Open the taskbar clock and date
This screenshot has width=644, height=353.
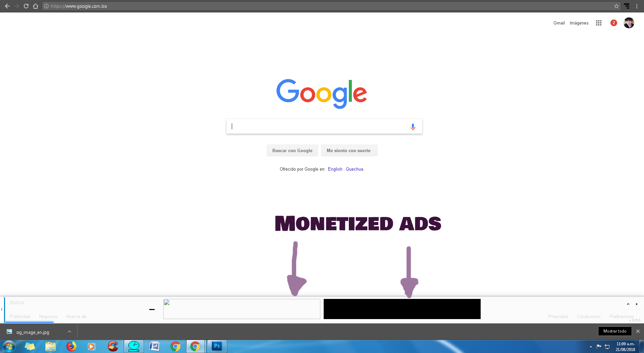click(x=625, y=347)
